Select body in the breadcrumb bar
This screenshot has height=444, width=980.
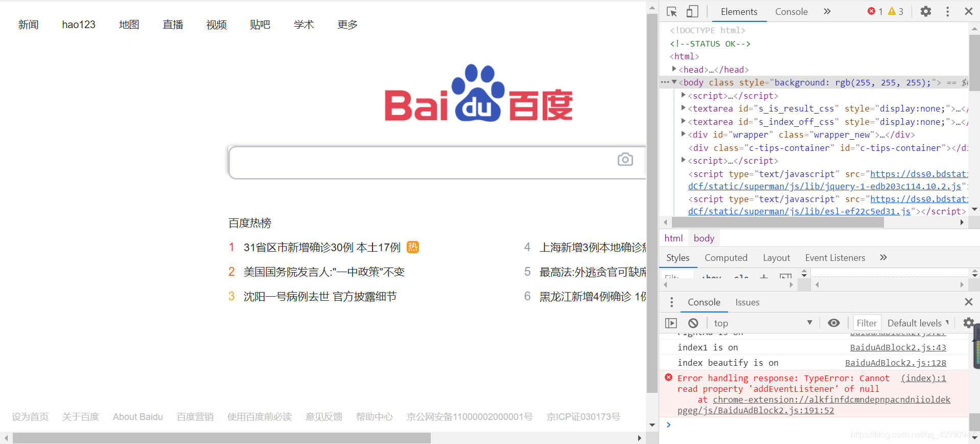pyautogui.click(x=704, y=238)
